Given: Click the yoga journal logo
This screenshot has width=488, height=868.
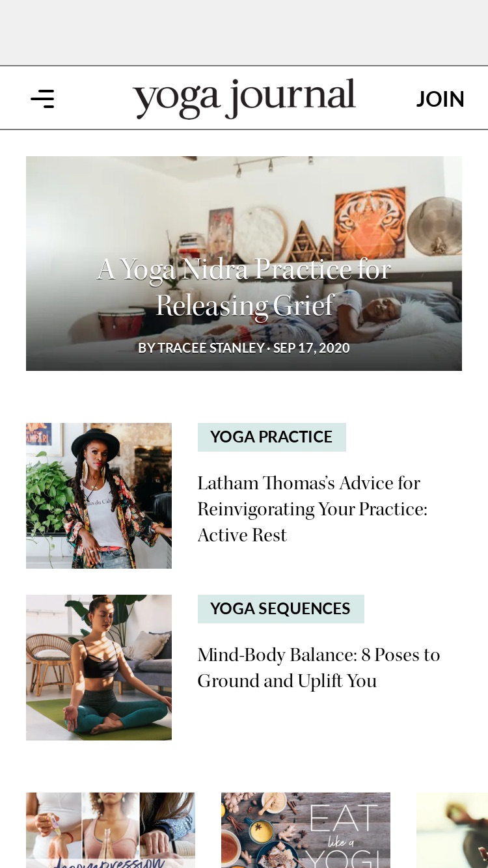Looking at the screenshot, I should click(244, 99).
